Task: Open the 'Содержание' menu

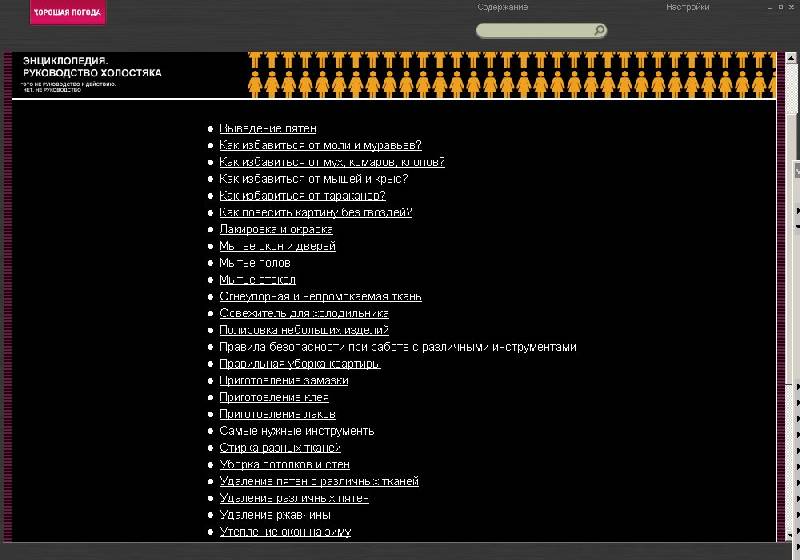Action: pyautogui.click(x=503, y=7)
